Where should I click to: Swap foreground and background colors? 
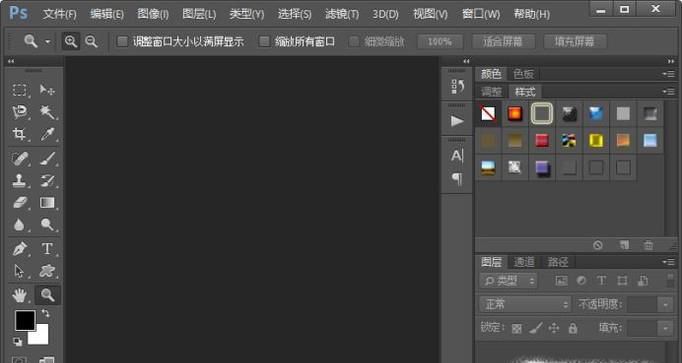pos(45,313)
